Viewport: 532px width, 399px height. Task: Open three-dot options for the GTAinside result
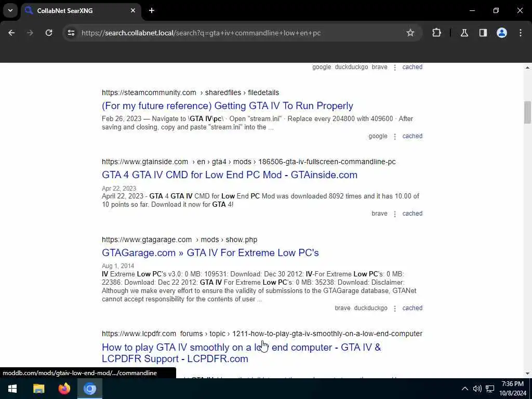395,214
